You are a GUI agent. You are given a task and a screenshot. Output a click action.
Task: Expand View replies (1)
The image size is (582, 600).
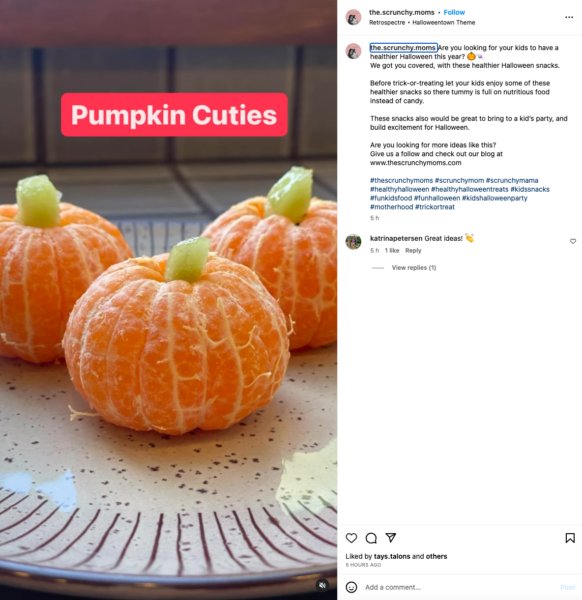pyautogui.click(x=414, y=267)
